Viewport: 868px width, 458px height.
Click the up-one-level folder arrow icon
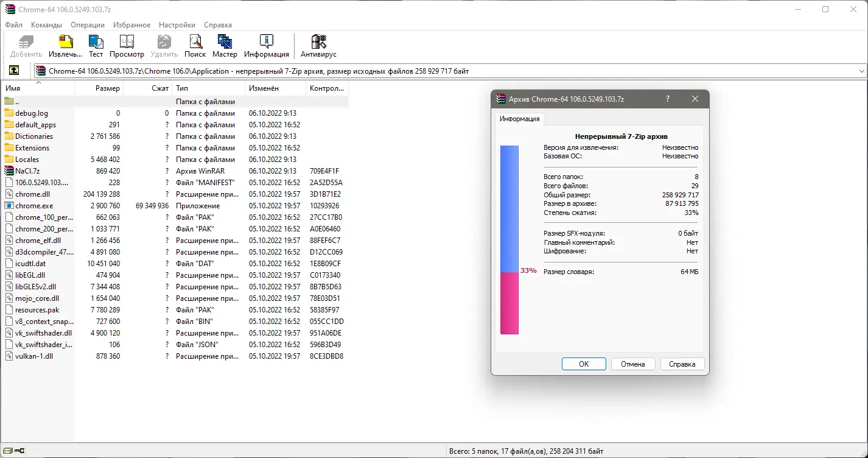(15, 70)
